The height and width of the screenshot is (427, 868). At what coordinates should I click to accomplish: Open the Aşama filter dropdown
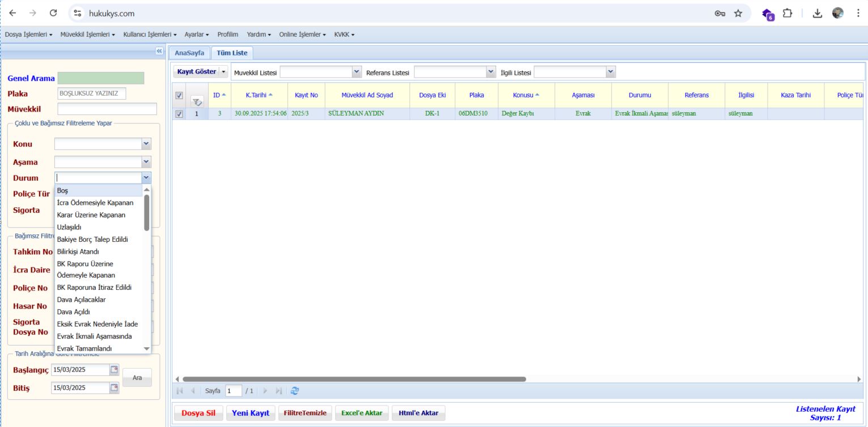pyautogui.click(x=146, y=162)
